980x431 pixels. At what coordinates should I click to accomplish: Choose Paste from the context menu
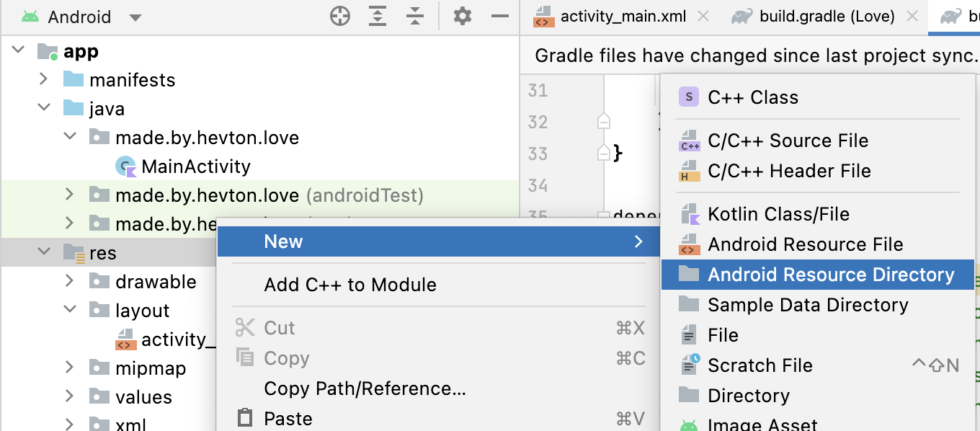coord(439,419)
